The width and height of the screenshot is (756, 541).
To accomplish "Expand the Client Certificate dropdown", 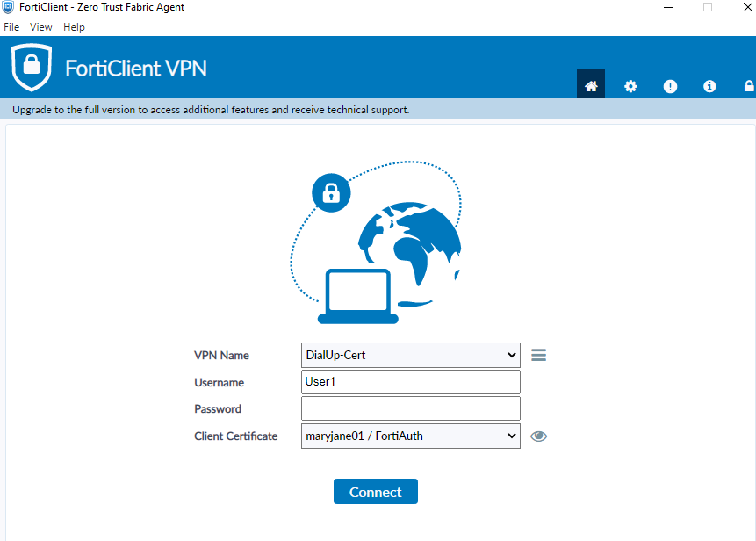I will 411,436.
